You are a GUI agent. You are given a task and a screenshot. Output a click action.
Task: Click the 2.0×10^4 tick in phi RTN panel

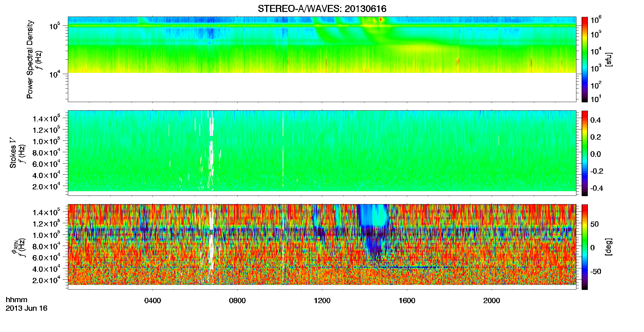[x=46, y=280]
